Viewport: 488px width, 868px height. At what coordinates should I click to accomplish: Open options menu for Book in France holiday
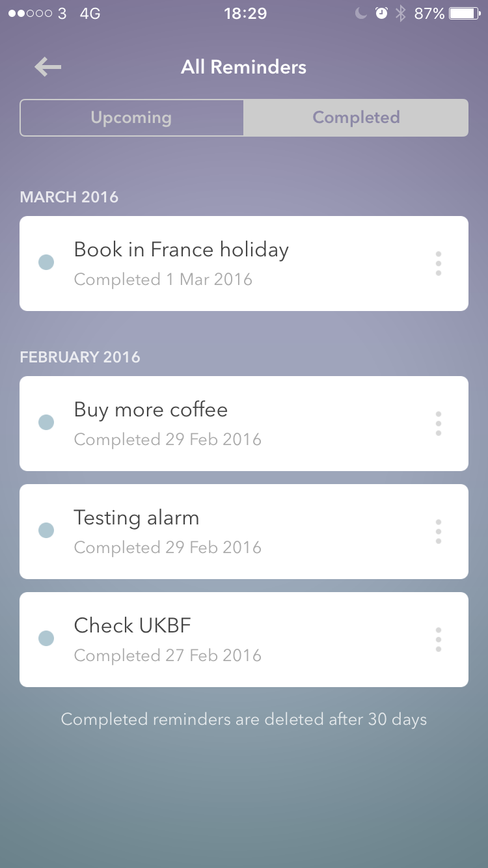point(438,264)
